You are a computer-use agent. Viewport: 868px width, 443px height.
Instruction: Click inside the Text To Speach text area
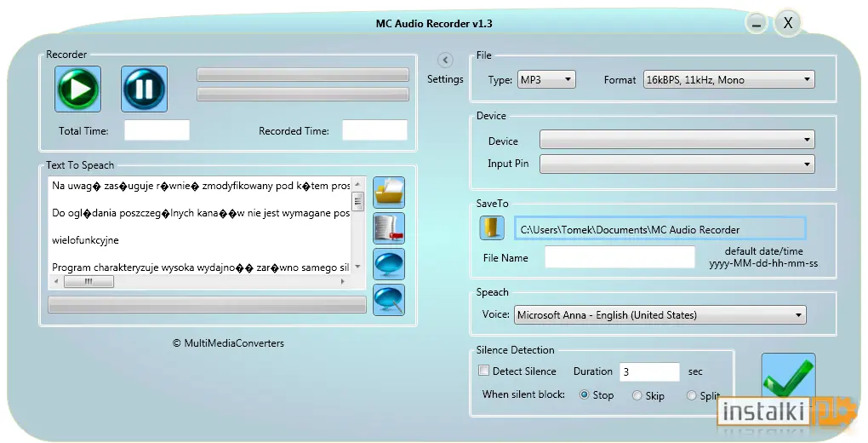[x=200, y=227]
